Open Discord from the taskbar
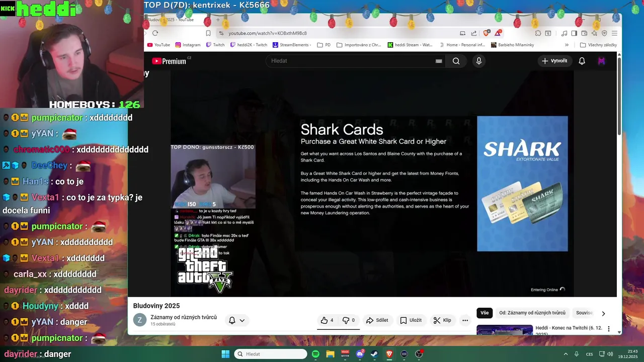 [360, 354]
